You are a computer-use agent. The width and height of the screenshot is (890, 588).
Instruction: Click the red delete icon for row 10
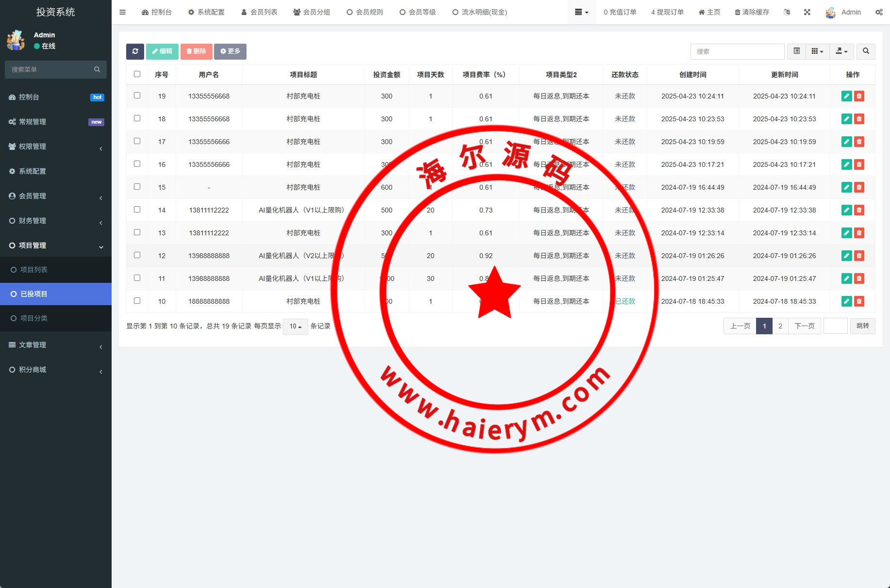click(x=859, y=301)
